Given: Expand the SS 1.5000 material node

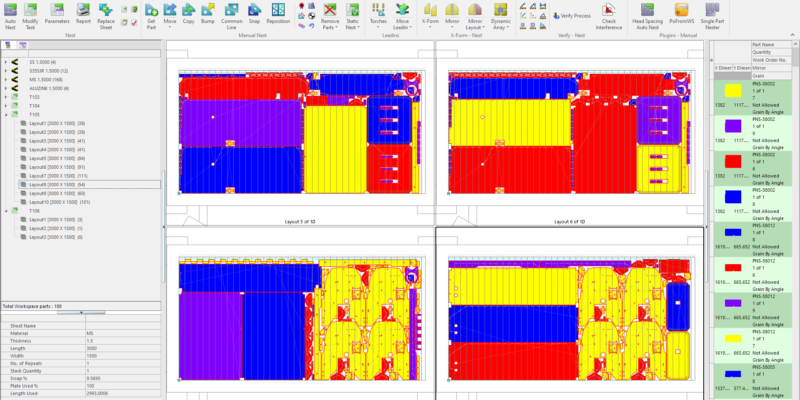Looking at the screenshot, I should (6, 62).
